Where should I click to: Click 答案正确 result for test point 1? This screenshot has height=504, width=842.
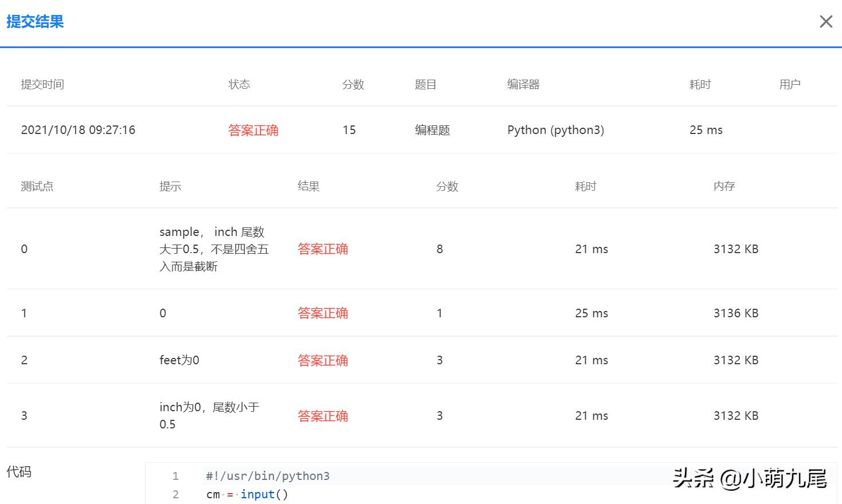(x=323, y=313)
